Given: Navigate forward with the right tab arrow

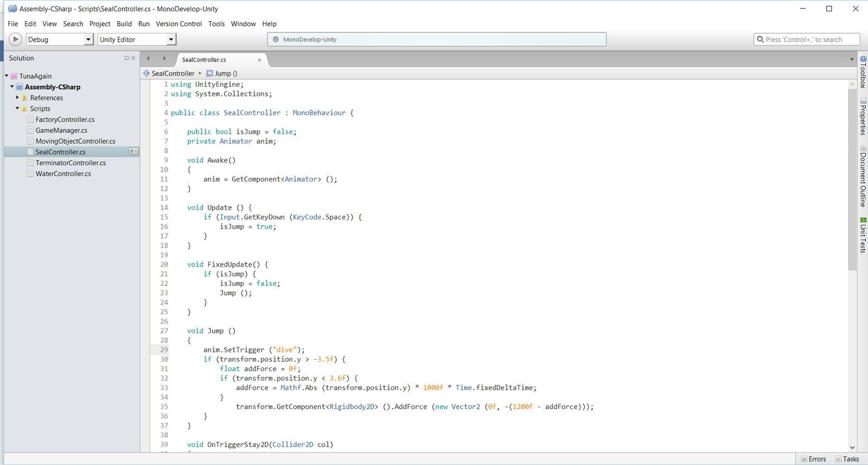Looking at the screenshot, I should tap(164, 59).
